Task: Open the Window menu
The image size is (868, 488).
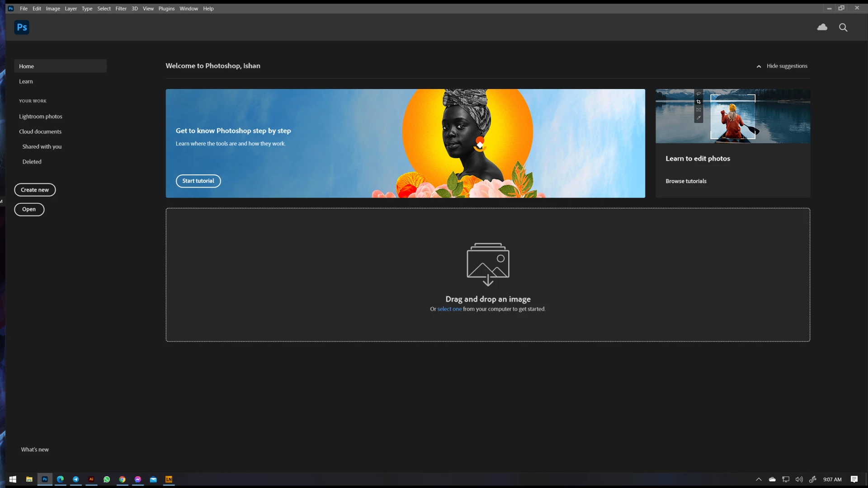Action: point(189,9)
